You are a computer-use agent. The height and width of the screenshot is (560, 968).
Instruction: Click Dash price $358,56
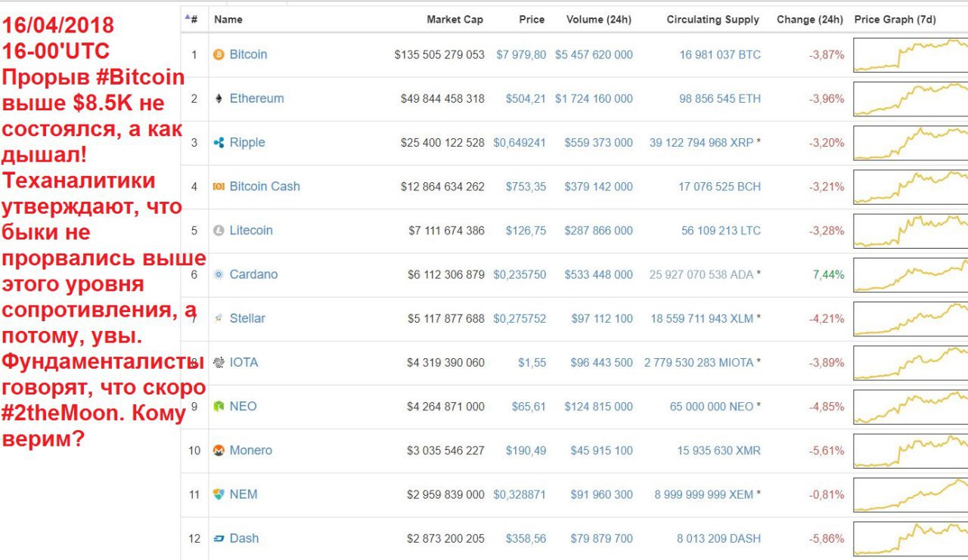[526, 538]
